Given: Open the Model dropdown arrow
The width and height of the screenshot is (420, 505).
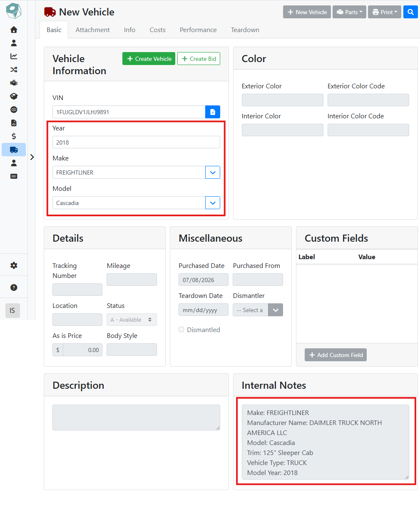Looking at the screenshot, I should [x=213, y=203].
